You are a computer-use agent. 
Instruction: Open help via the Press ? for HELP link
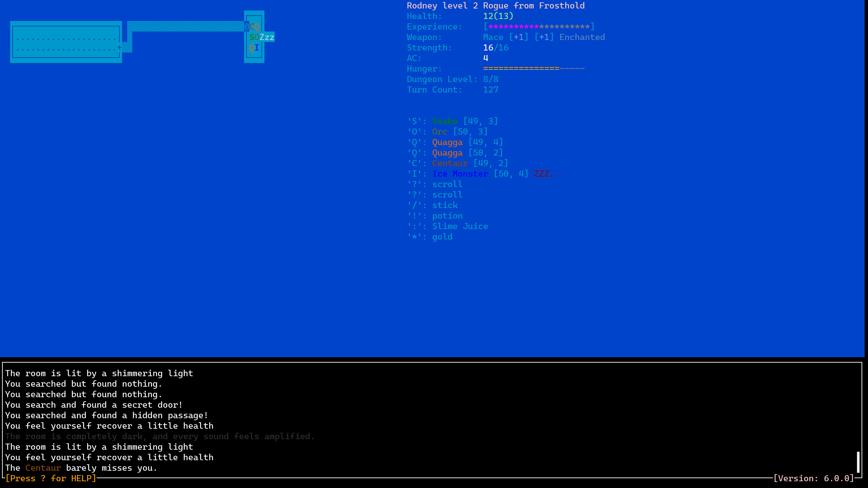click(51, 478)
